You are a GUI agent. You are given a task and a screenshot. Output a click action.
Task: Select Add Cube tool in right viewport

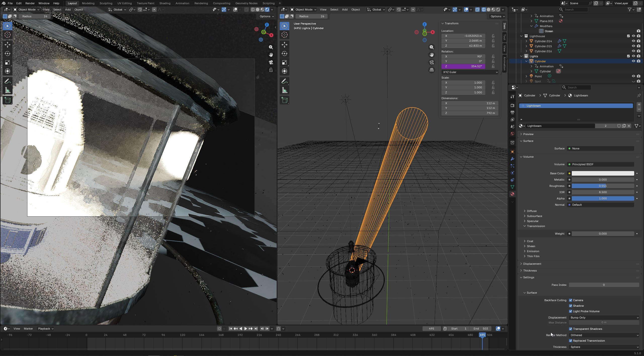pyautogui.click(x=285, y=100)
